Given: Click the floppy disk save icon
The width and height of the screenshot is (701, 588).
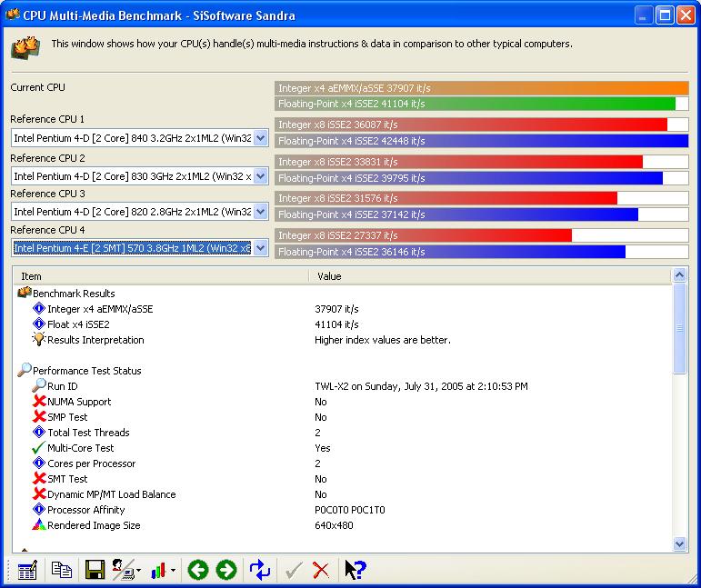Looking at the screenshot, I should (95, 570).
